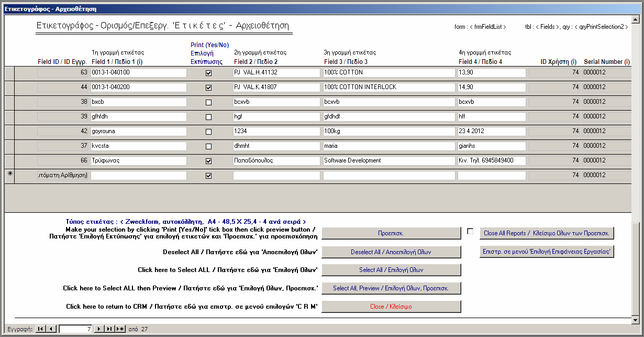Viewport: 644px width, 337px height.
Task: Untick print checkbox for row Τρύφωνας
Action: pos(209,161)
